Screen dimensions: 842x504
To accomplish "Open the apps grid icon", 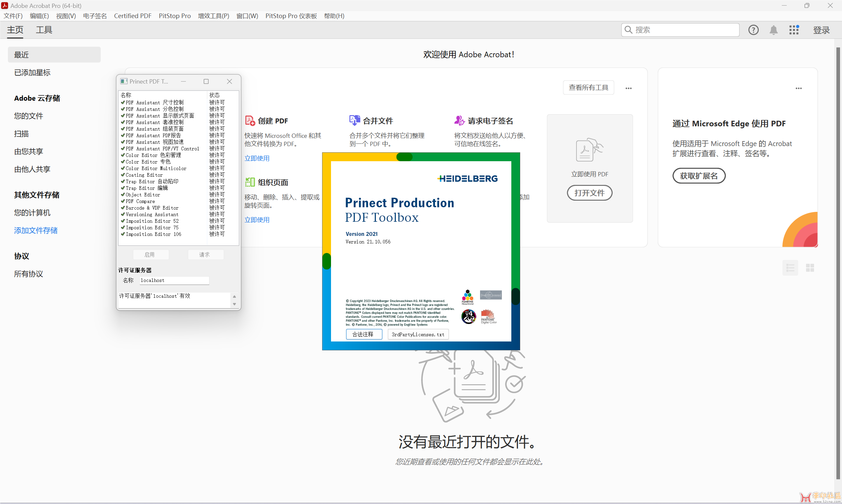I will (x=794, y=30).
